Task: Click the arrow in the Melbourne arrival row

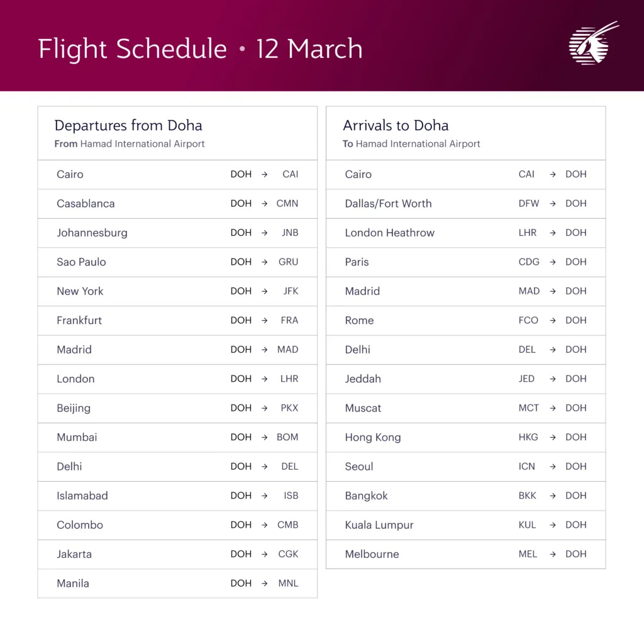Action: pyautogui.click(x=553, y=554)
